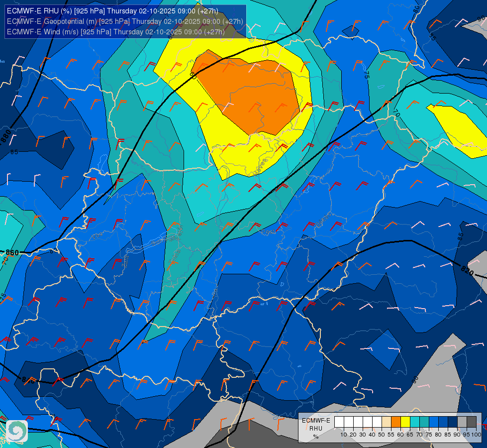Pick the light gray 90–95 legend swatch
Screen dimensions: 487x448
pos(462,422)
